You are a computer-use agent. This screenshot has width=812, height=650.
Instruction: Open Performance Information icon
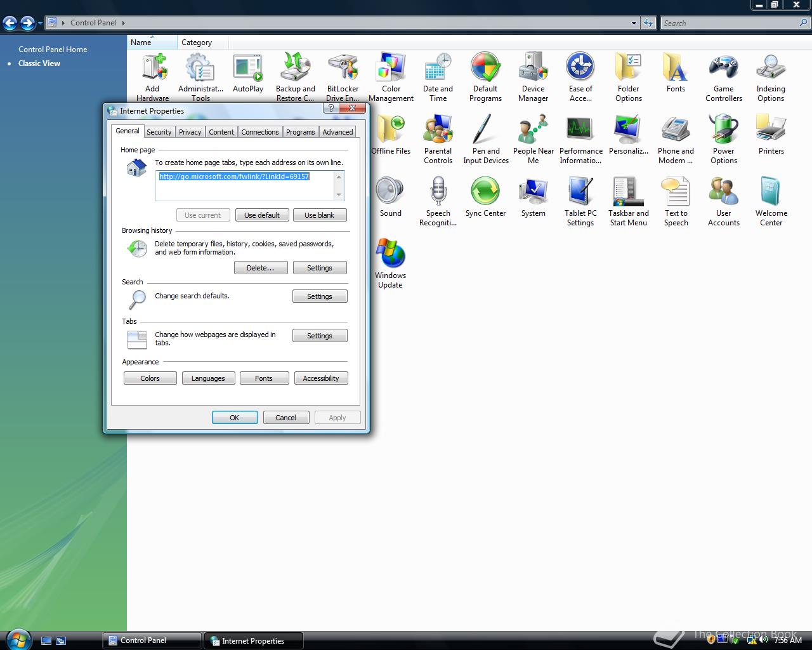(x=580, y=139)
